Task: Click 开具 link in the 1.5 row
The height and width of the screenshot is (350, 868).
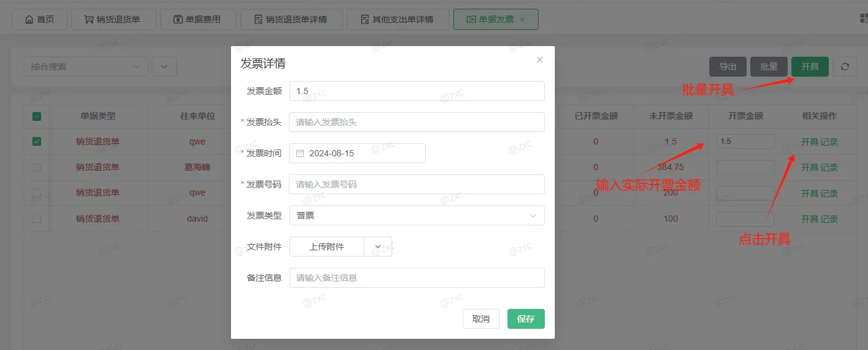Action: [809, 142]
